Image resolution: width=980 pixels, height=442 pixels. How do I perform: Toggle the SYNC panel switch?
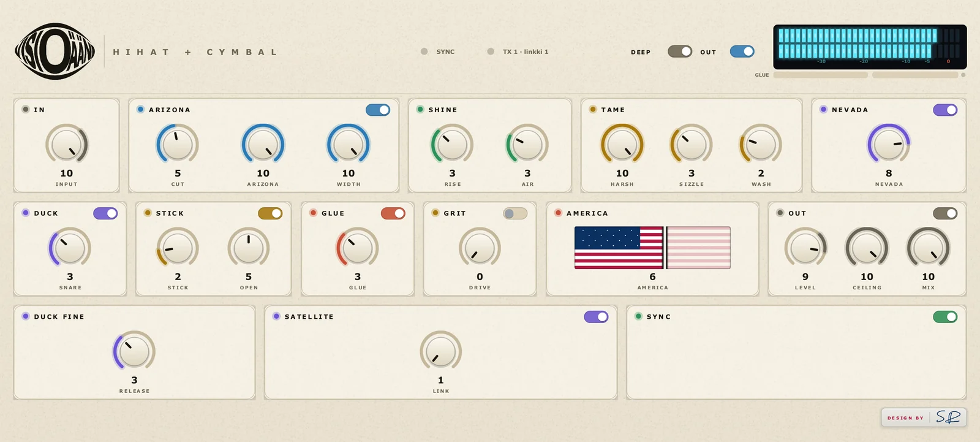[x=945, y=317]
